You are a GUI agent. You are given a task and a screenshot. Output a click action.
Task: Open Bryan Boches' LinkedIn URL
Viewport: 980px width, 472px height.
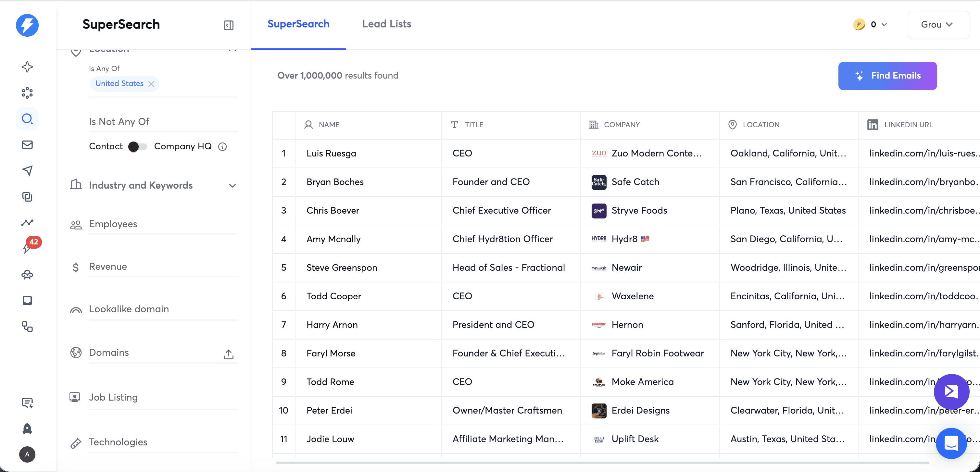924,182
